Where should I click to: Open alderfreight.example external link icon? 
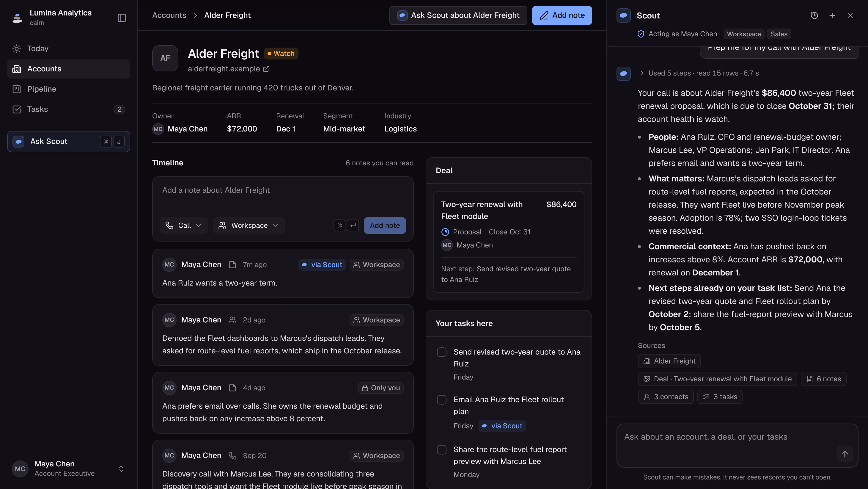pos(266,69)
